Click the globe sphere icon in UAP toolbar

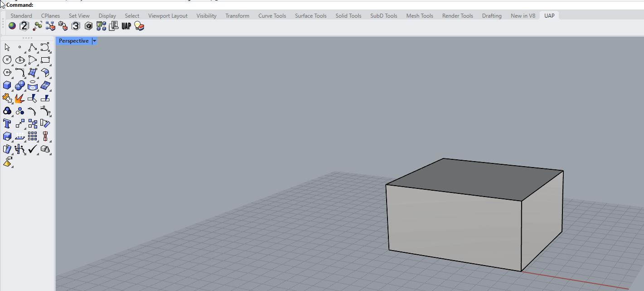[x=12, y=26]
